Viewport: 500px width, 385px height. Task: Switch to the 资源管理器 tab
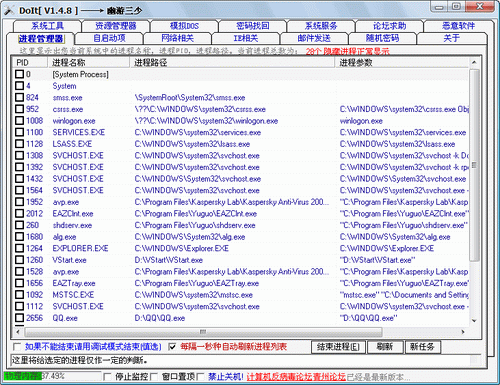[116, 26]
